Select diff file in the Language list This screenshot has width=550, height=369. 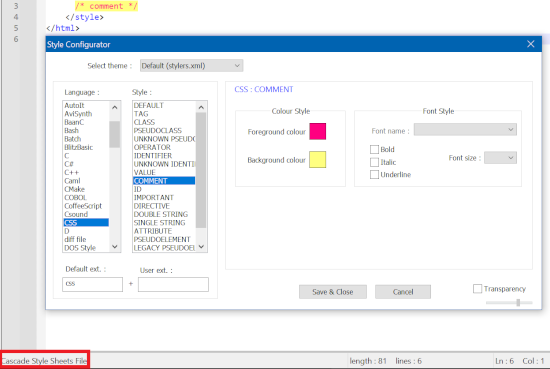pos(86,240)
